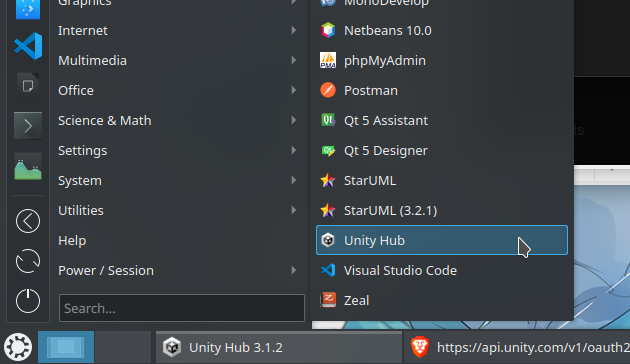Viewport: 630px width, 364px height.
Task: Open the Internet category
Action: point(178,31)
